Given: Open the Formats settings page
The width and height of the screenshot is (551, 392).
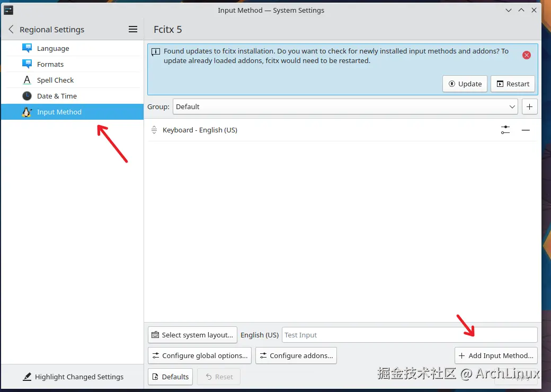Looking at the screenshot, I should [x=73, y=64].
